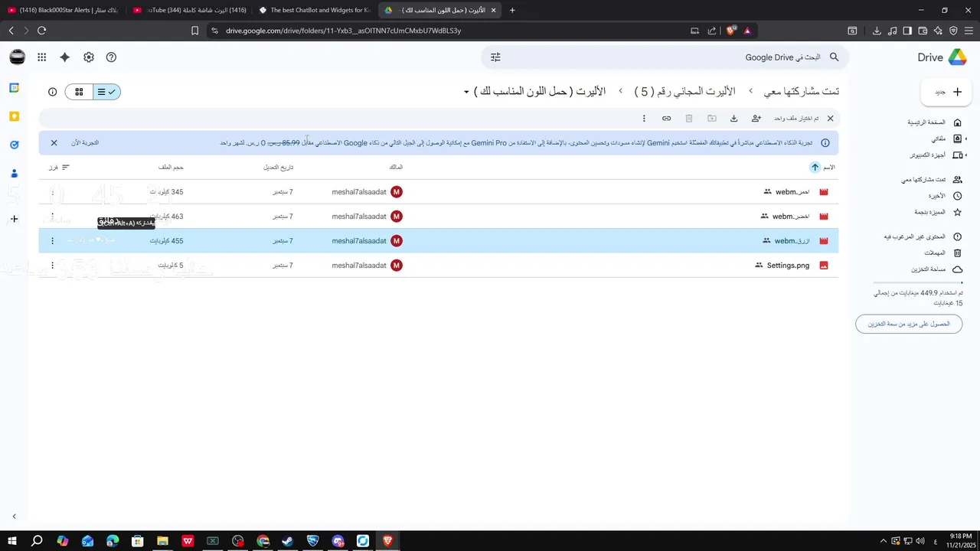Click the Brave Shields icon in address bar
Image resolution: width=980 pixels, height=551 pixels.
click(x=731, y=31)
